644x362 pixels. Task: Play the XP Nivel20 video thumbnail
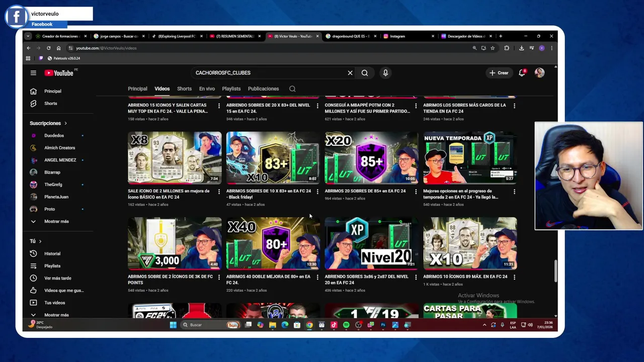tap(371, 243)
